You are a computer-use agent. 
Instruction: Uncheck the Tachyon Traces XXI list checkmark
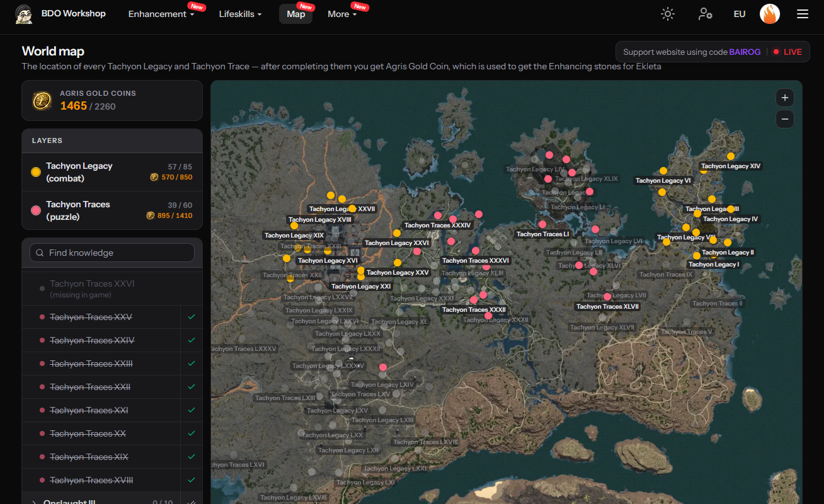click(192, 410)
